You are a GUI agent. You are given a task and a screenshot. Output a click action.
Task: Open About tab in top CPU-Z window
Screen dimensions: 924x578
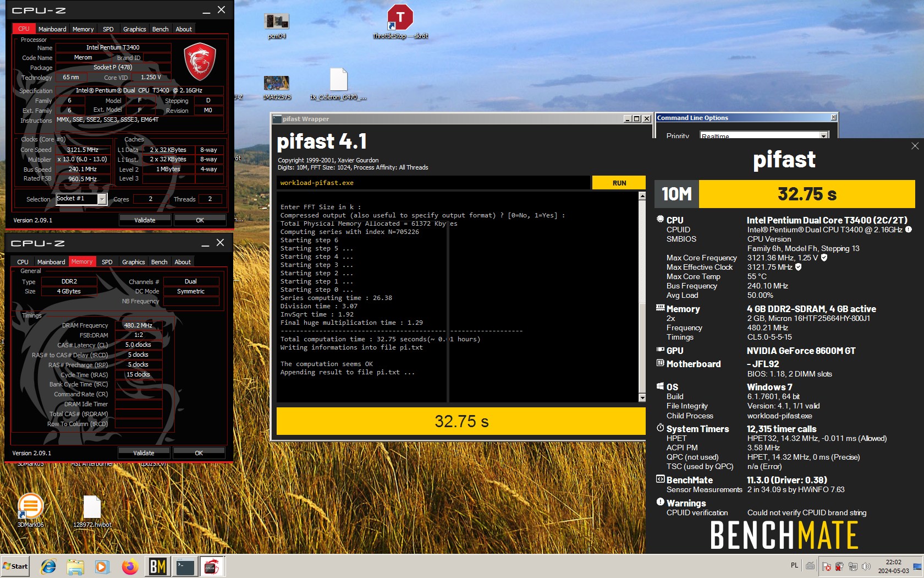[x=184, y=29]
